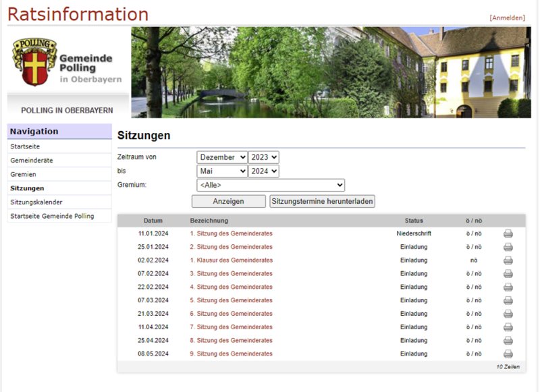Print the 4. Sitzung row
The image size is (540, 392).
tap(508, 287)
